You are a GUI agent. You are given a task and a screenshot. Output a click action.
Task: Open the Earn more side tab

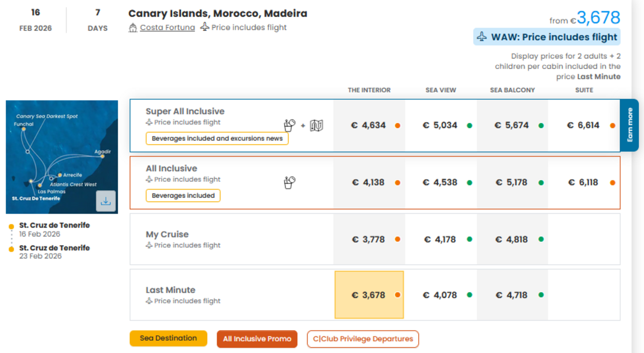(x=629, y=125)
